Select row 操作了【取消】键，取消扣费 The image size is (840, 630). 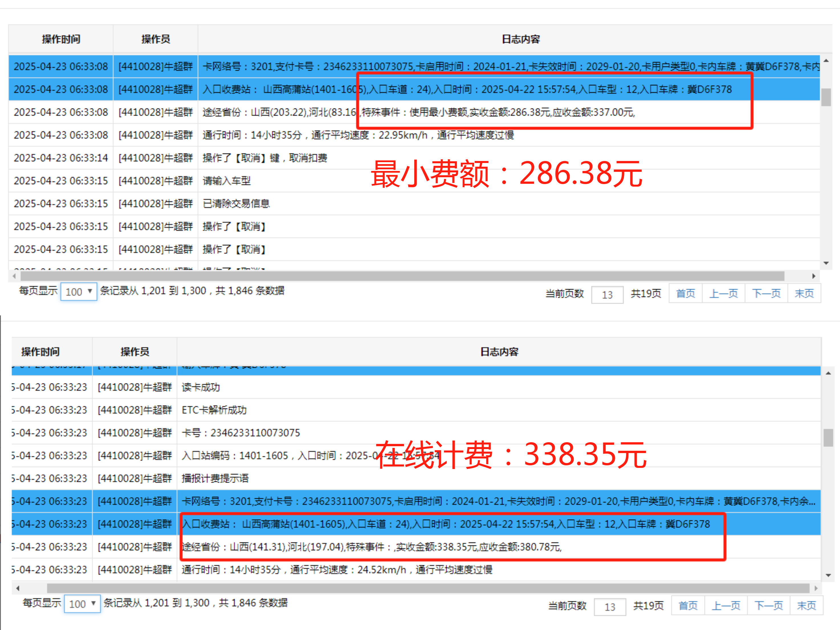tap(414, 158)
